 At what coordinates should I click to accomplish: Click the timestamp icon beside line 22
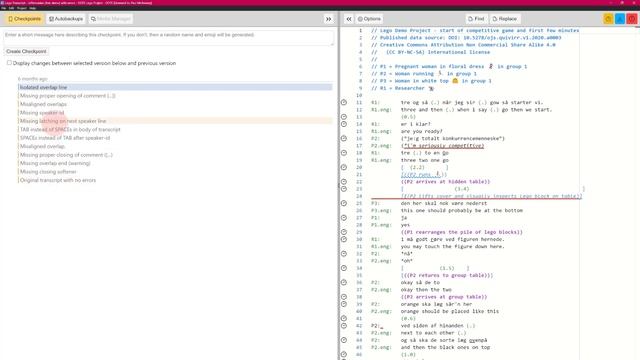(344, 182)
